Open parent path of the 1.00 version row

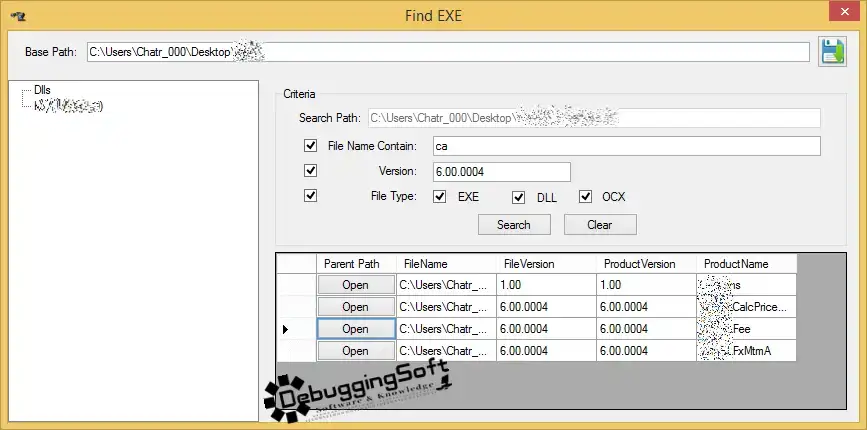coord(355,285)
